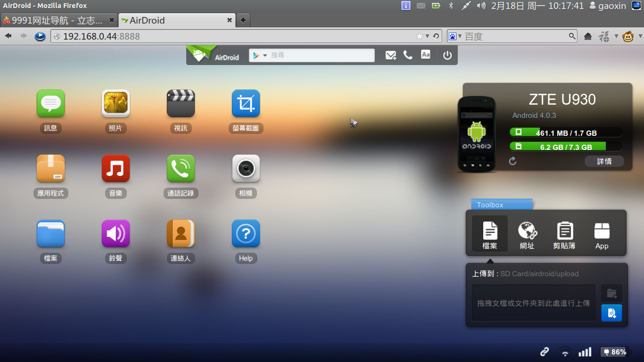Screen dimensions: 644x362
Task: Click the new message envelope icon
Action: click(x=391, y=55)
